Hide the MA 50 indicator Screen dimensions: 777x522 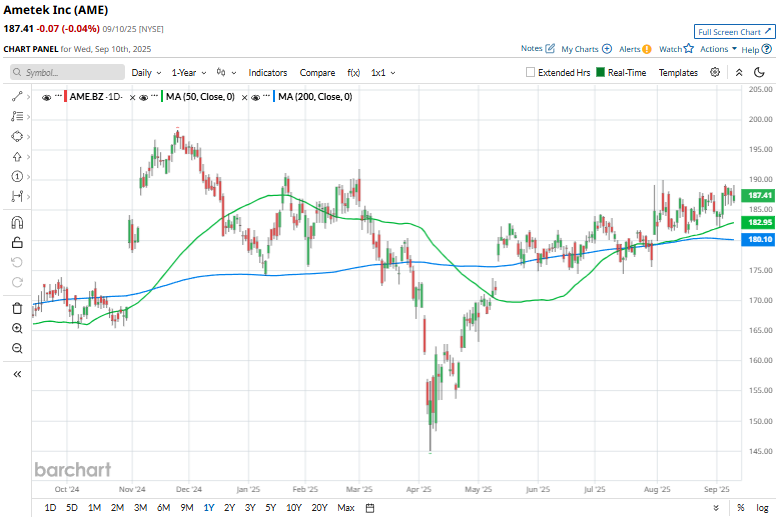144,97
